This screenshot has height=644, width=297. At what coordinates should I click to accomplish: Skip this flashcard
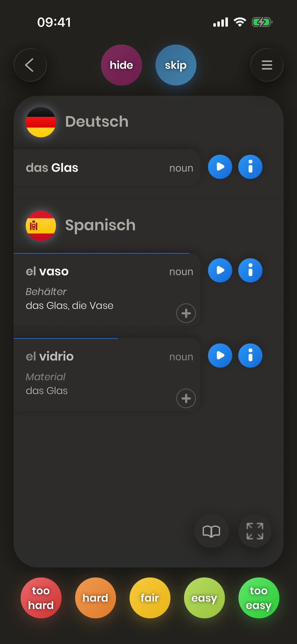point(176,65)
